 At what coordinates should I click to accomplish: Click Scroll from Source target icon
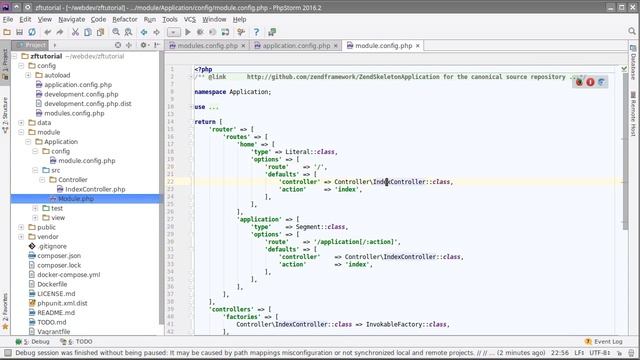[x=118, y=45]
